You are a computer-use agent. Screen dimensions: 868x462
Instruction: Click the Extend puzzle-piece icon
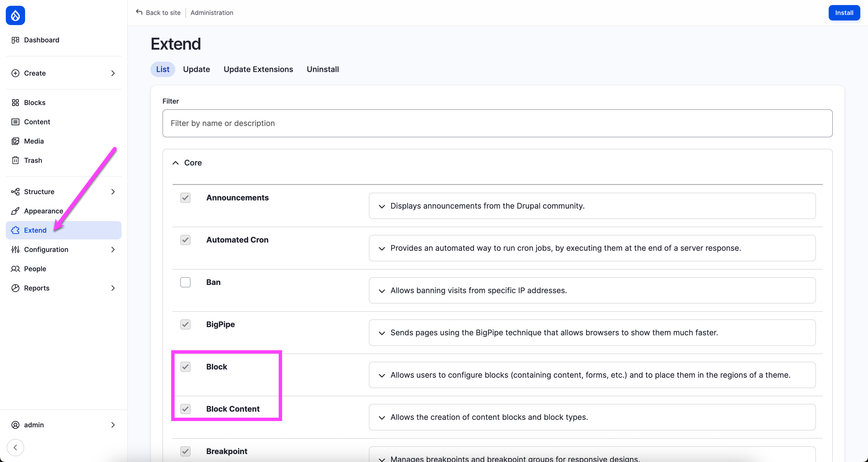15,230
